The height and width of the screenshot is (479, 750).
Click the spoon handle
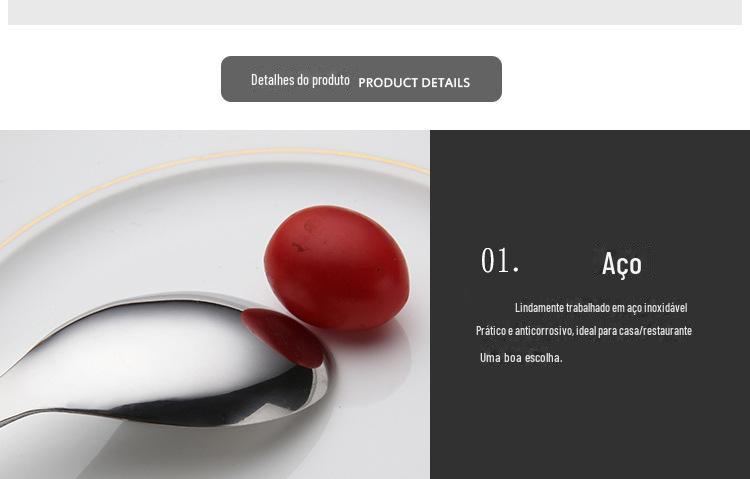click(x=29, y=416)
